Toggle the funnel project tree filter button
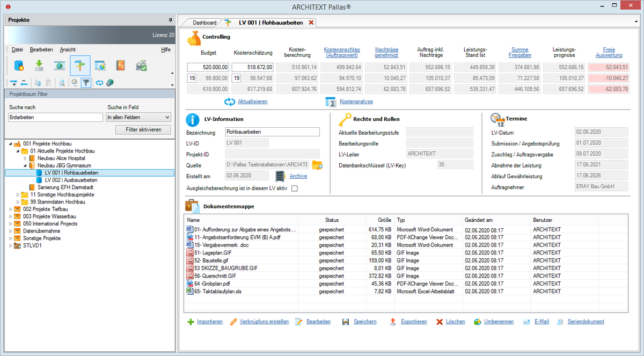The height and width of the screenshot is (356, 644). pyautogui.click(x=85, y=83)
